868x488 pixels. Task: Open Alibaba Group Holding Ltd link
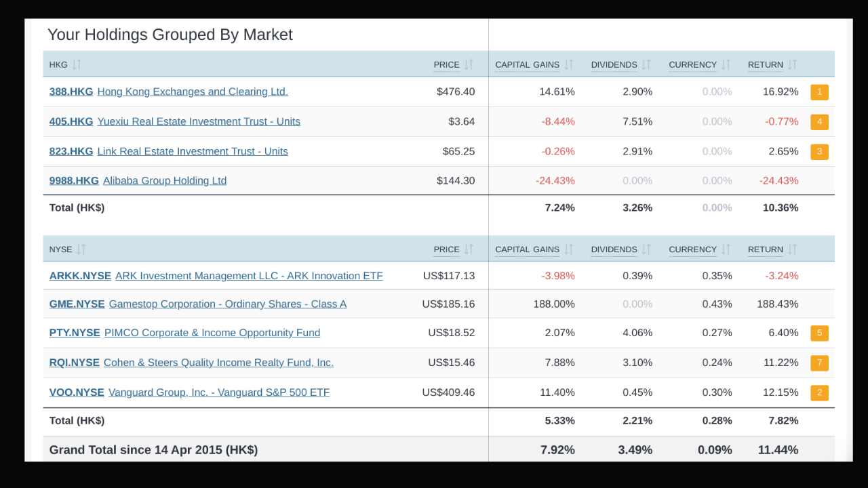pos(165,180)
